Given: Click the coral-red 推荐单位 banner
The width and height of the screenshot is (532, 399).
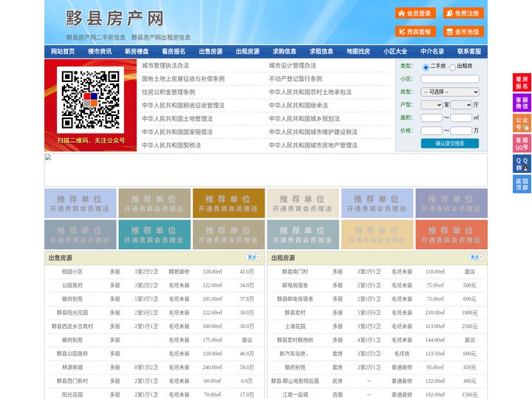Looking at the screenshot, I should tap(451, 235).
